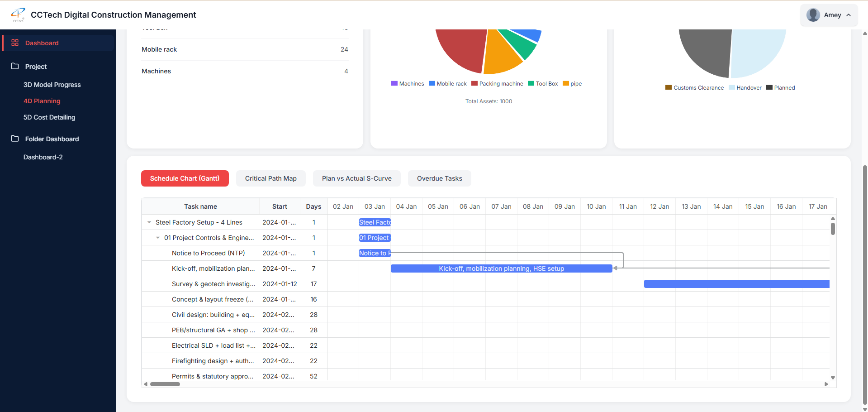
Task: Click the Start column header
Action: click(280, 206)
